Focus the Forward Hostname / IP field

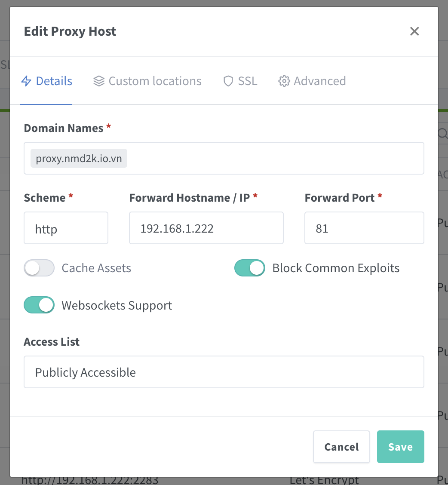pos(206,228)
